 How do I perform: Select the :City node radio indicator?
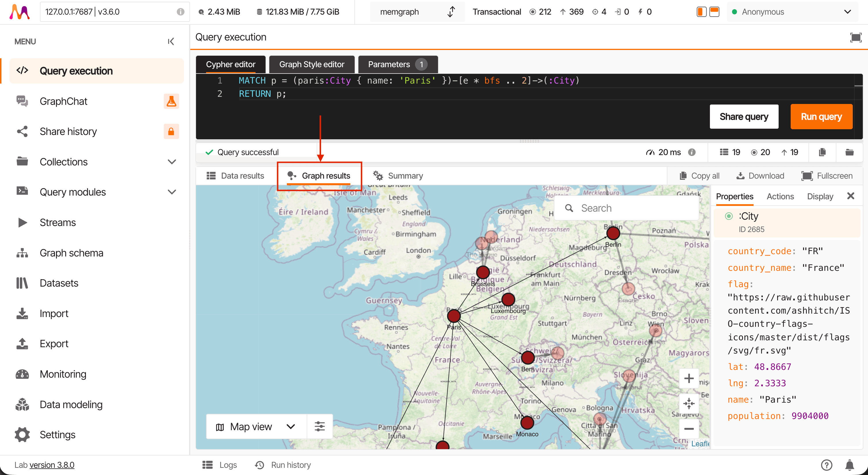[729, 216]
